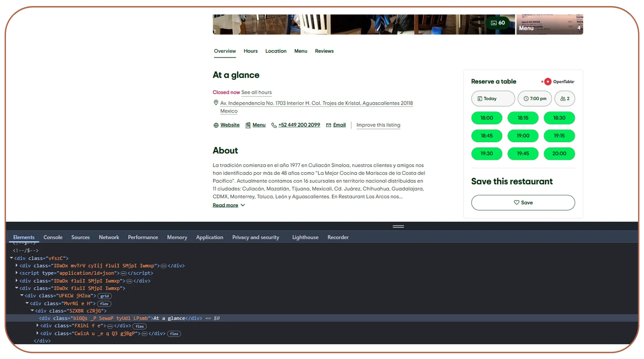This screenshot has width=644, height=359.
Task: Click Improve this listing
Action: [x=378, y=125]
